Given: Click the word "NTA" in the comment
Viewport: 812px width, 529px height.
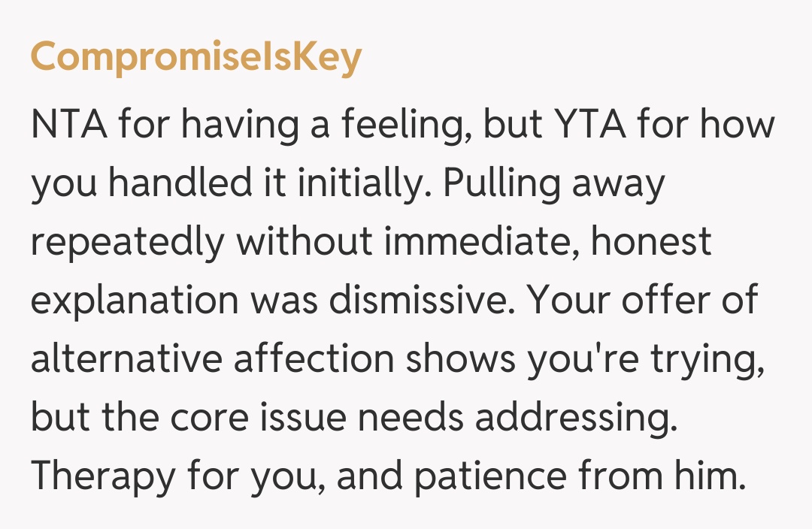Looking at the screenshot, I should (x=68, y=124).
